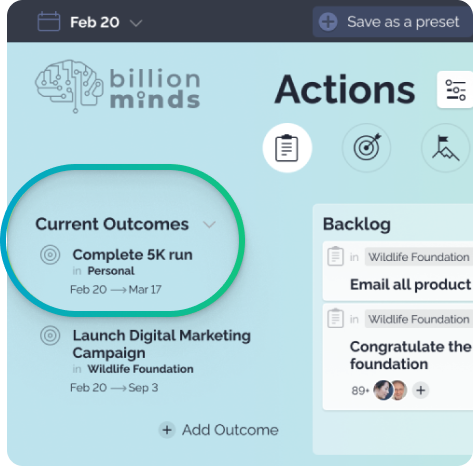Click clipboard icon on Email all product card
Screen dimensions: 473x466
coord(335,256)
